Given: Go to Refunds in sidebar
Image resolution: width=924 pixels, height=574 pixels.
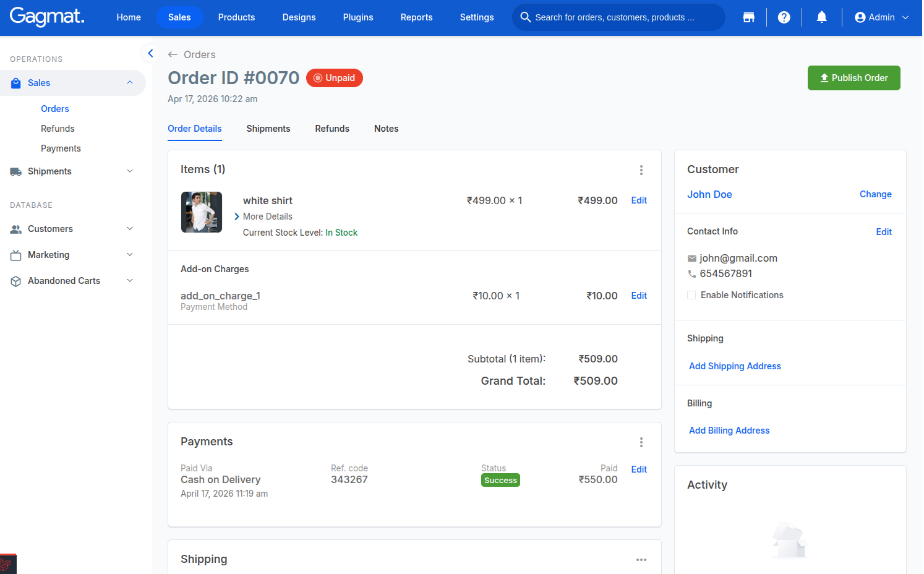Looking at the screenshot, I should pyautogui.click(x=58, y=129).
